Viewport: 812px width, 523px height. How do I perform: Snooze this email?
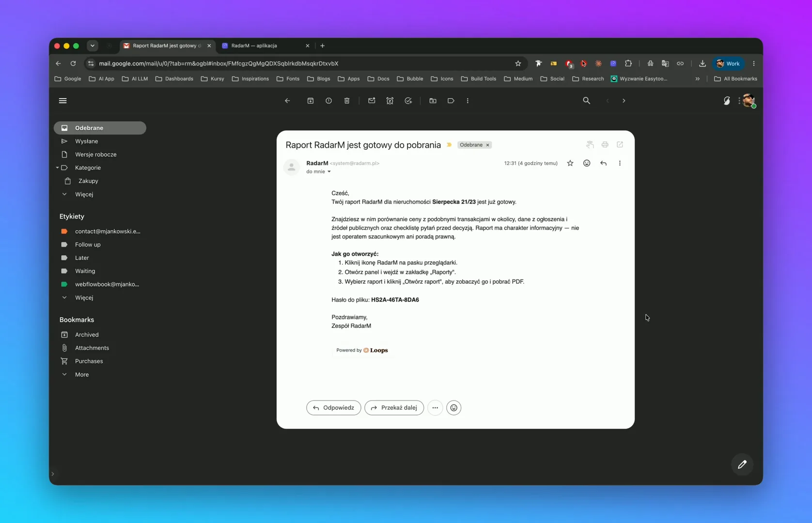tap(390, 101)
